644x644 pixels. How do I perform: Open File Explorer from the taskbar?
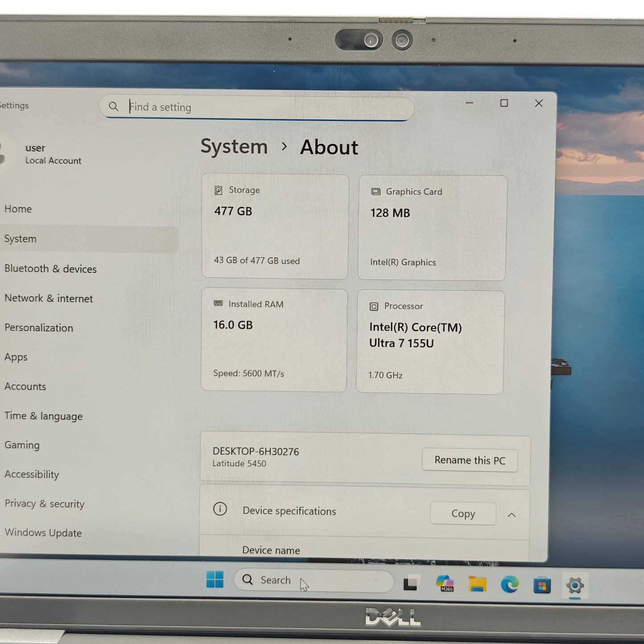(x=477, y=583)
